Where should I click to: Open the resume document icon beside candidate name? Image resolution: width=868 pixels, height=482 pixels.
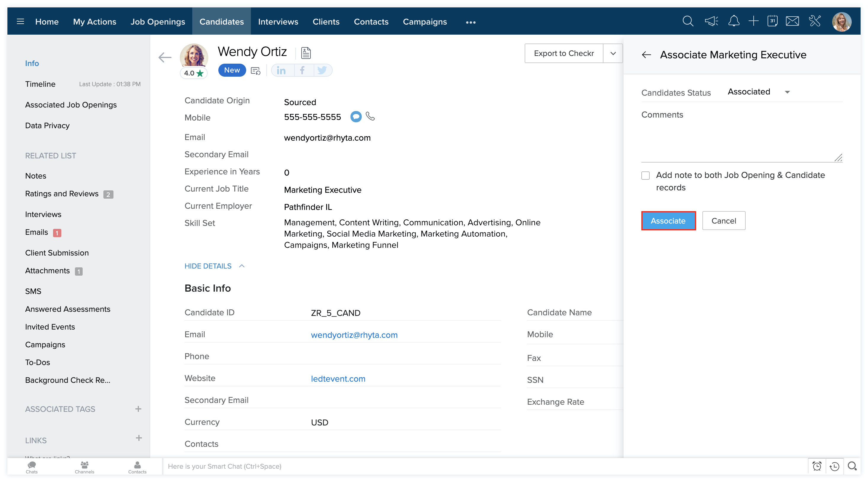306,53
